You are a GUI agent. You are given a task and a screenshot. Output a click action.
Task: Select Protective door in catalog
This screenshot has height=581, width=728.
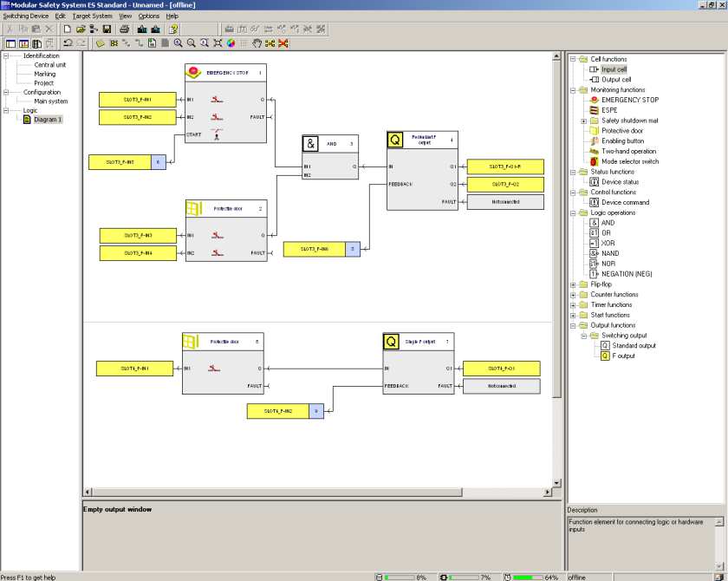coord(622,130)
